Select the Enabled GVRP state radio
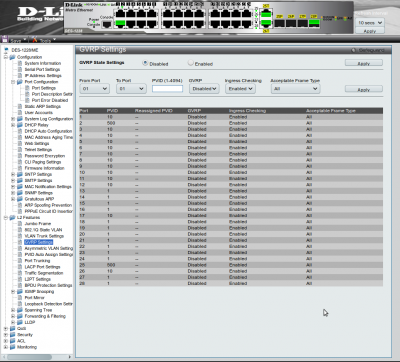Viewport: 400px width, 362px height. 190,63
